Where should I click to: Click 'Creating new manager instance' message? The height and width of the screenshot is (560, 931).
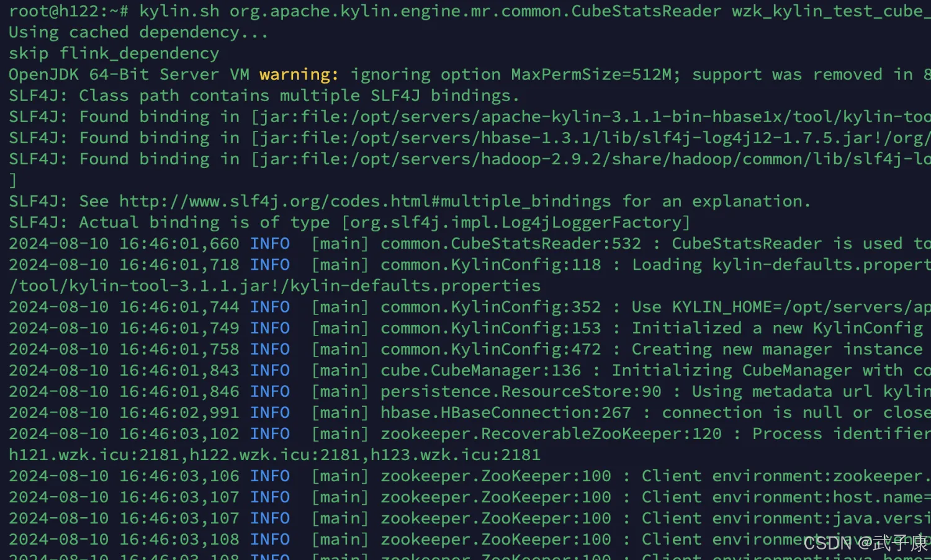pyautogui.click(x=777, y=349)
